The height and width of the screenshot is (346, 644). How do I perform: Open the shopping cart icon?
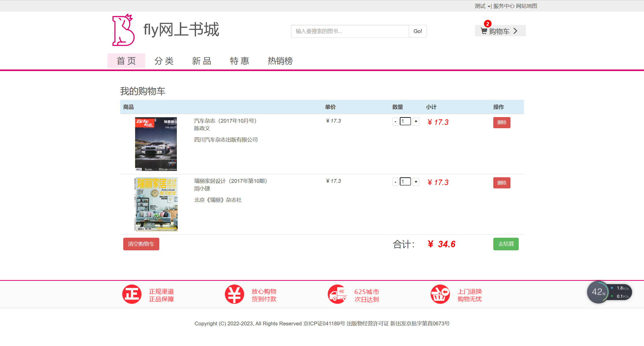click(x=484, y=31)
